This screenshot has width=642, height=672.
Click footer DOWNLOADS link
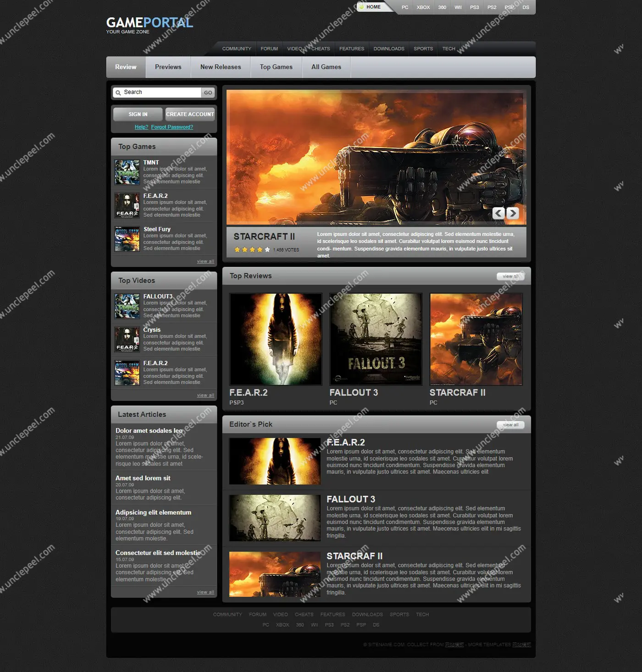367,615
